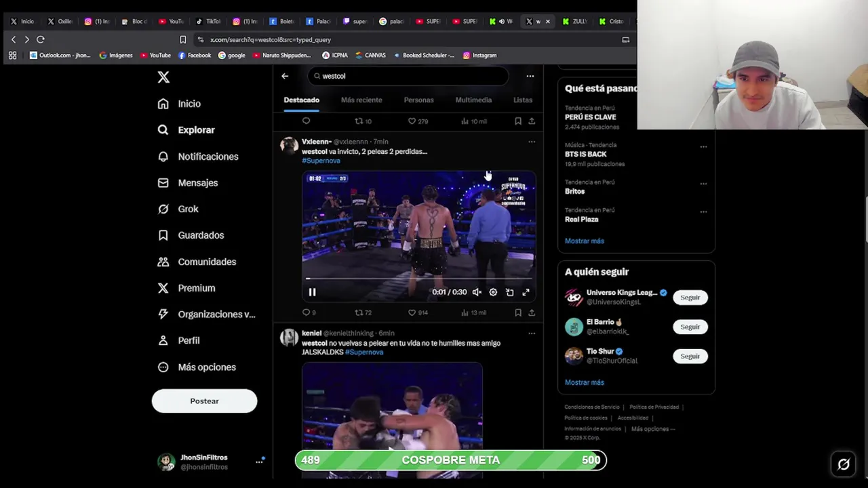Open search settings three-dot menu
This screenshot has height=488, width=868.
530,76
